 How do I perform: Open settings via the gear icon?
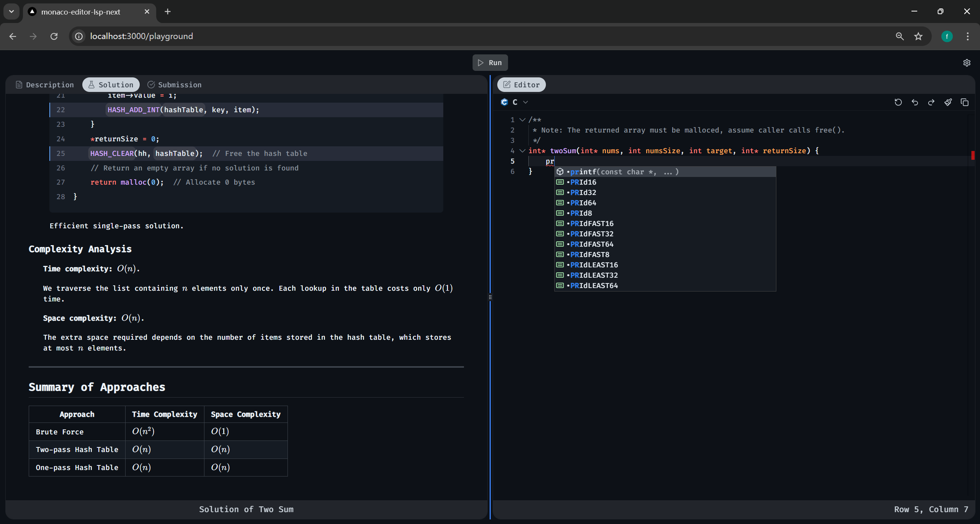tap(967, 63)
